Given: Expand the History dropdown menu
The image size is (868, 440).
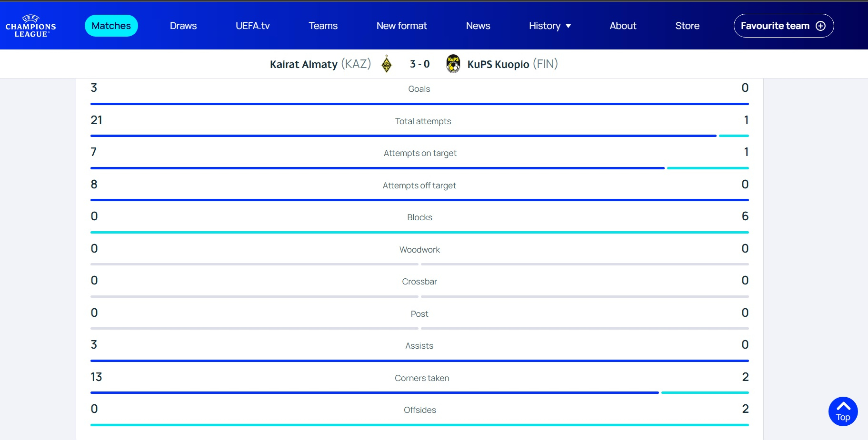Looking at the screenshot, I should [550, 26].
